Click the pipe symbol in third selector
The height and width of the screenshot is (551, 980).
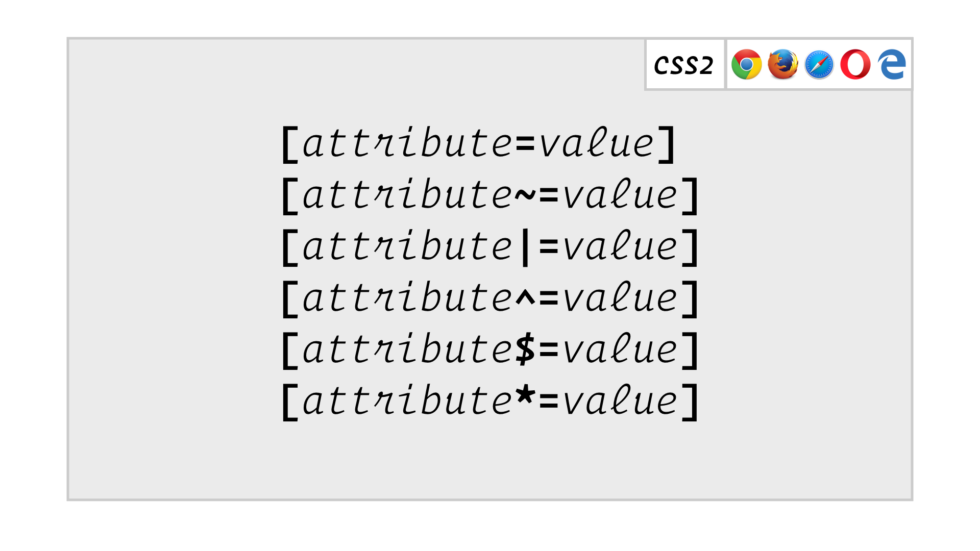point(525,248)
